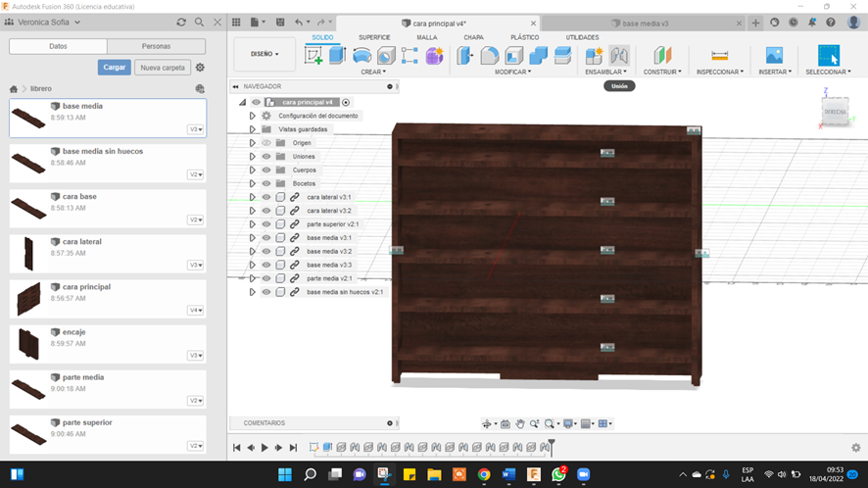Select the Hole tool
Viewport: 868px width, 488px height.
[386, 56]
